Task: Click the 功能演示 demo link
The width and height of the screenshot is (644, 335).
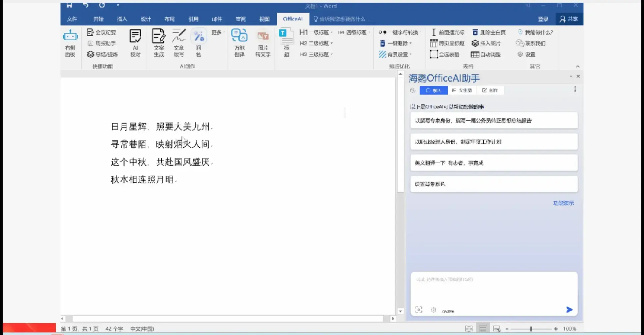Action: tap(563, 203)
